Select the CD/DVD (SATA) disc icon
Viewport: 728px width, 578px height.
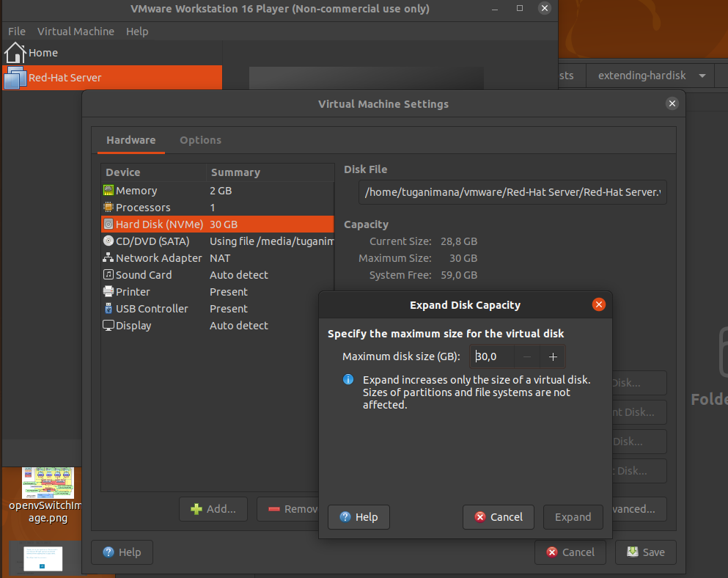109,241
